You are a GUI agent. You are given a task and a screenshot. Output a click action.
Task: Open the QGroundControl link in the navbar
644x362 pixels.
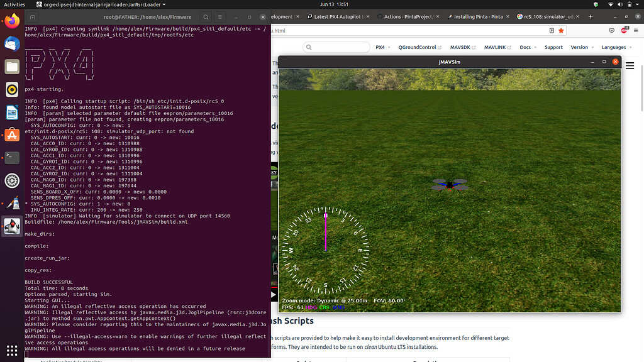(417, 47)
